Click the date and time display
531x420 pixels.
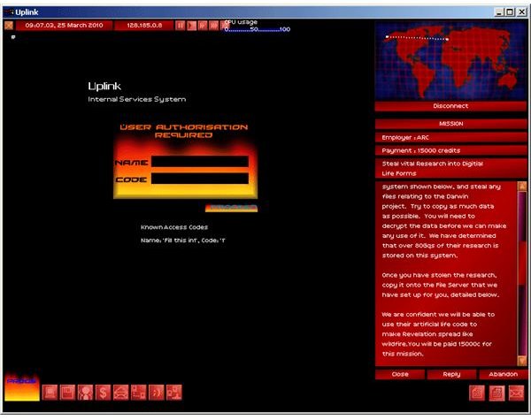coord(64,26)
